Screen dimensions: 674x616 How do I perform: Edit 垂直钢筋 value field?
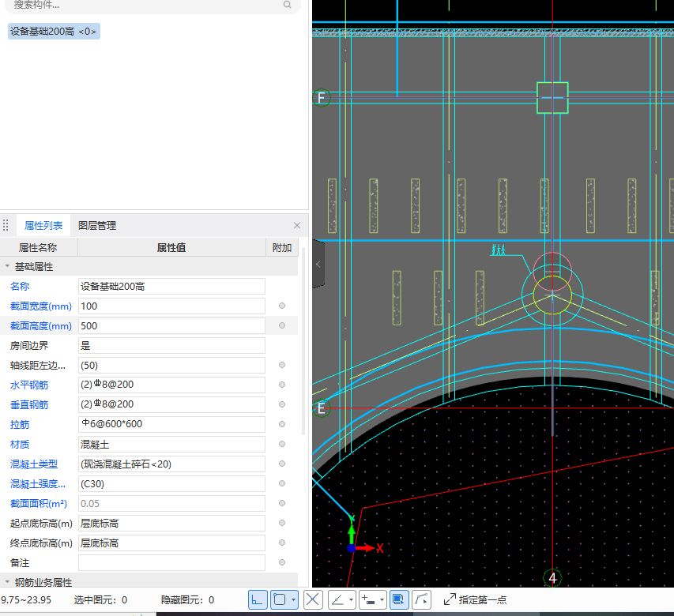(171, 404)
